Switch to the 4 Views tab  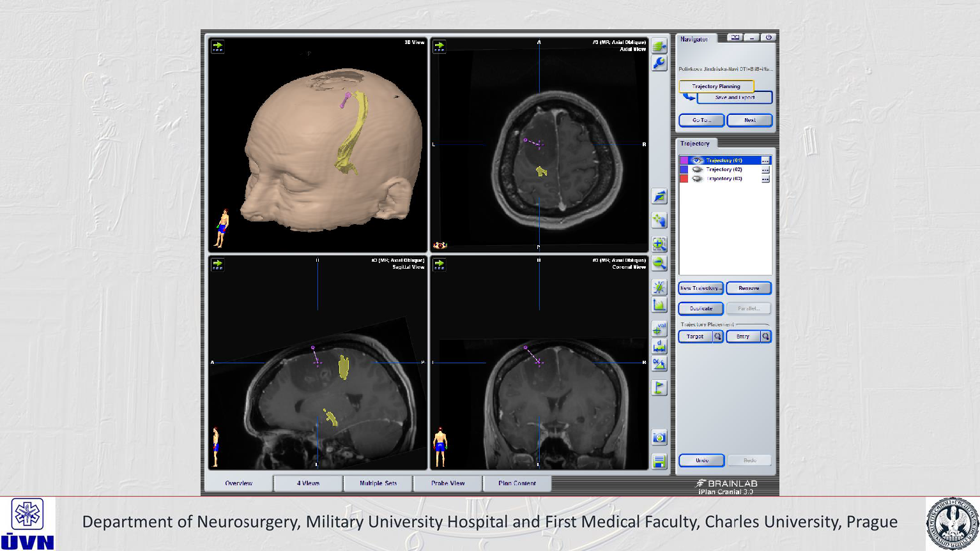(308, 483)
